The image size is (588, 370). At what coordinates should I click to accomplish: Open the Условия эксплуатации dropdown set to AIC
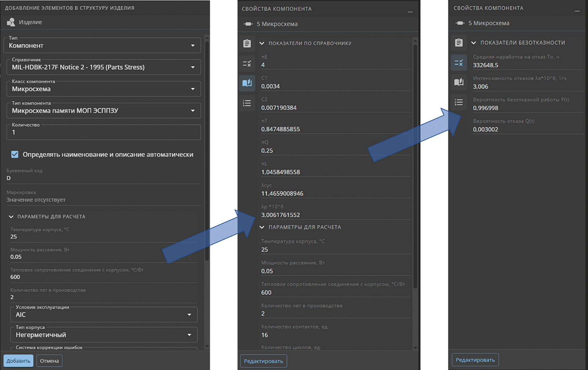tap(104, 315)
